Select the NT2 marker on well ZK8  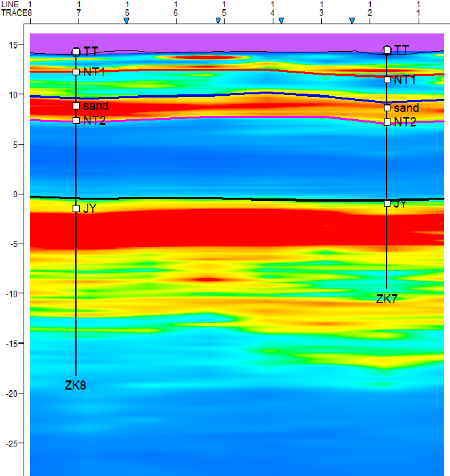click(x=76, y=120)
